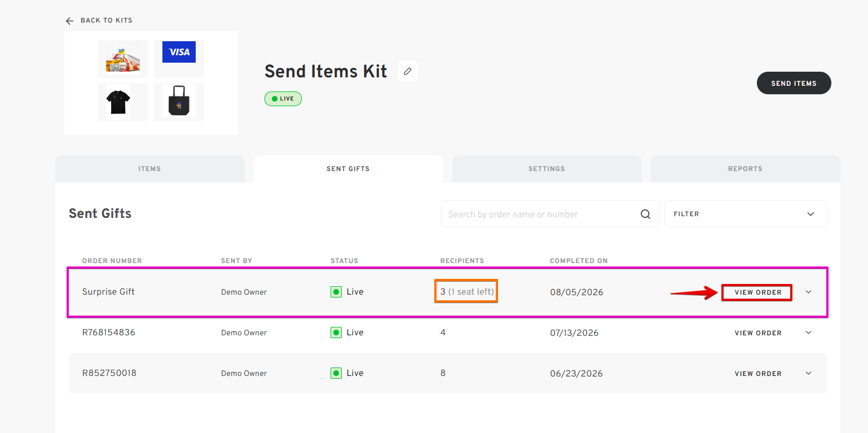Open the snack box item thumbnail
The width and height of the screenshot is (868, 433).
point(123,59)
